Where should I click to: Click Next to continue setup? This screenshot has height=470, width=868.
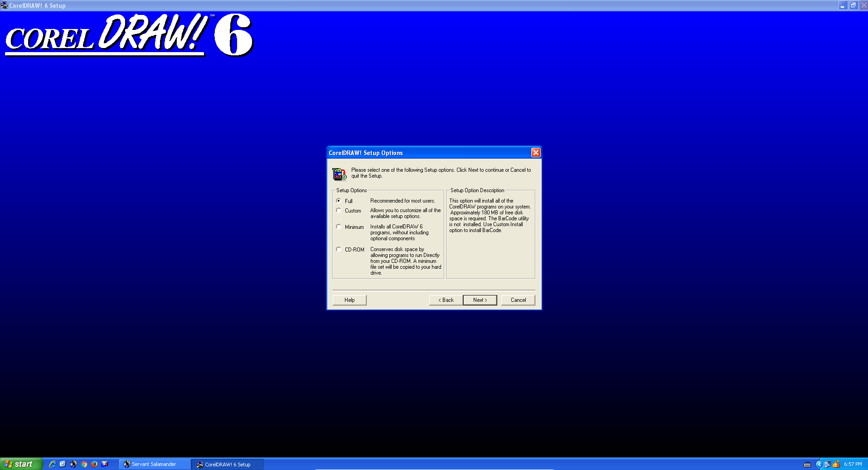(480, 300)
